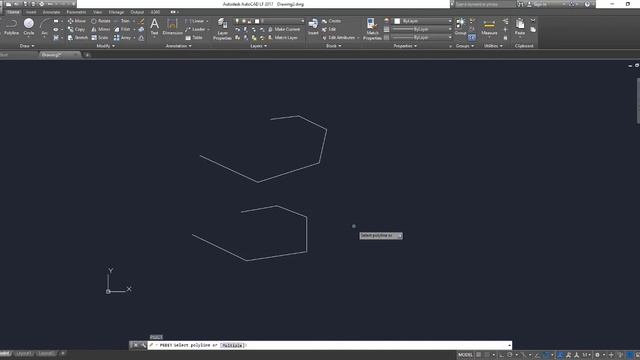Open the Measure utility

tap(489, 27)
